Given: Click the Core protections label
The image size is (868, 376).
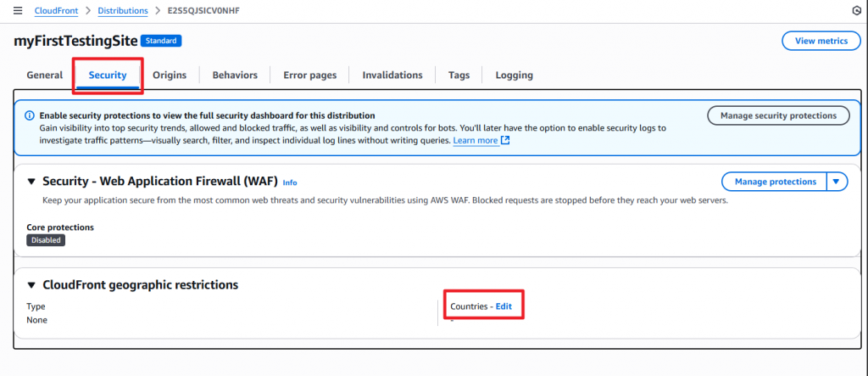Looking at the screenshot, I should click(60, 227).
